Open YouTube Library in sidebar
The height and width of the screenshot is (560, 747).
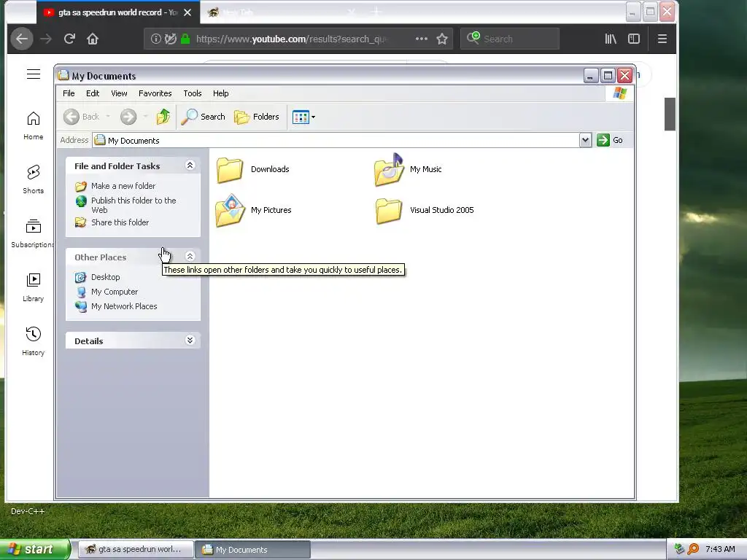tap(34, 287)
